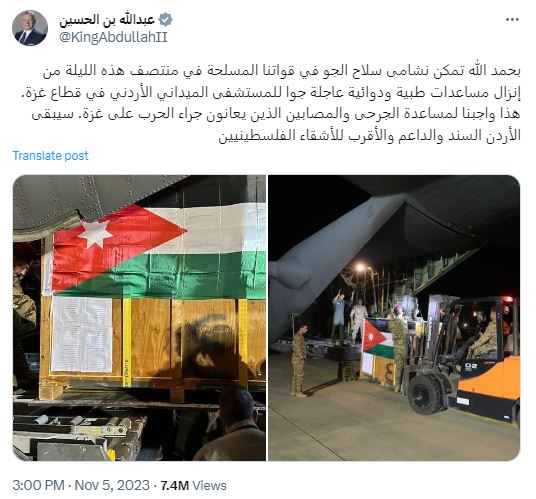The width and height of the screenshot is (536, 499).
Task: Open the Arabic display name profile
Action: click(107, 20)
